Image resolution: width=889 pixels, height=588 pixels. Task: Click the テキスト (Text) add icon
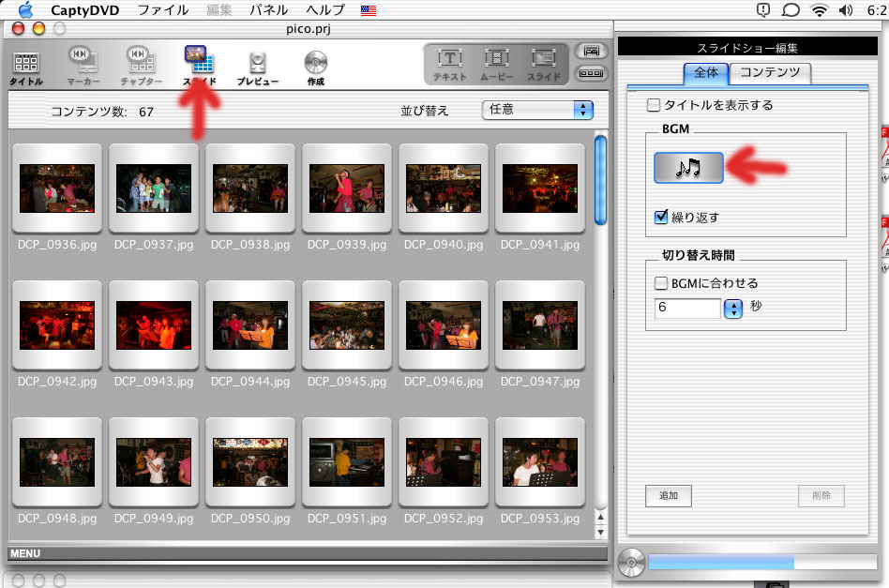(x=450, y=64)
